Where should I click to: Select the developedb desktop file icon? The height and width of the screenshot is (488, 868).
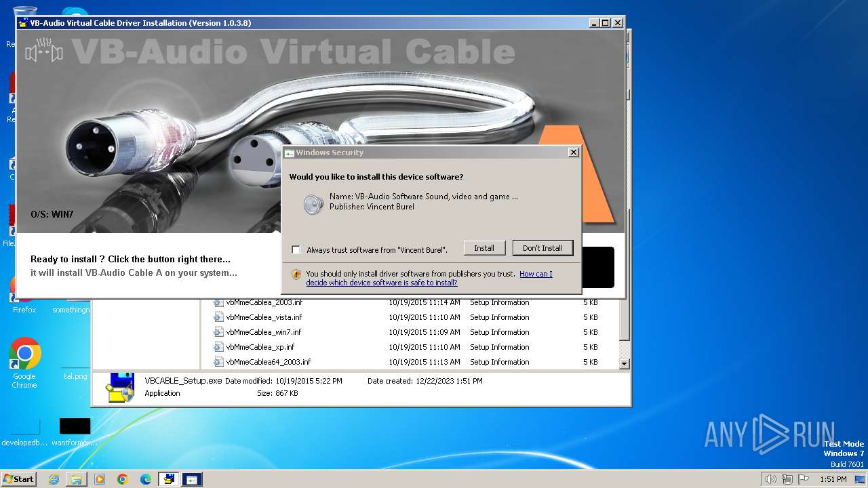[24, 426]
